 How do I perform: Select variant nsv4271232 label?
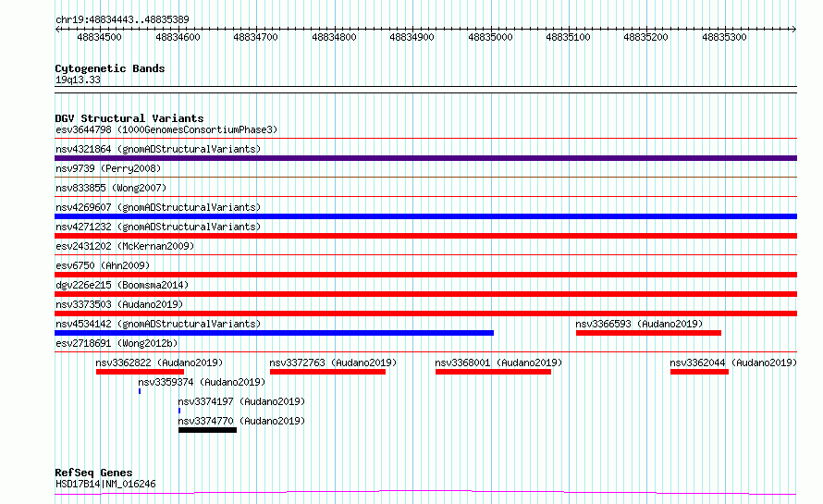tap(158, 227)
